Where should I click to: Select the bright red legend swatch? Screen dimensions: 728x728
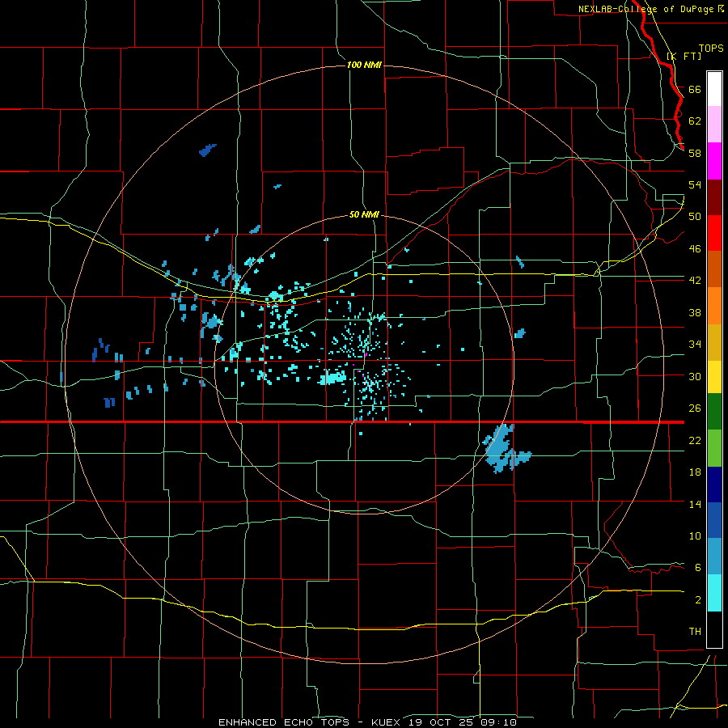pos(714,234)
